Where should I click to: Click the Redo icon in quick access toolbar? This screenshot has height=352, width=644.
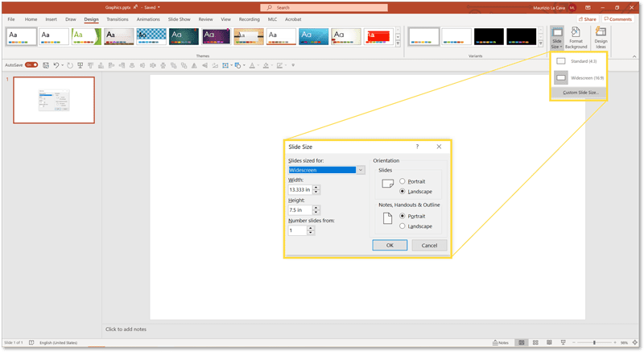point(70,65)
